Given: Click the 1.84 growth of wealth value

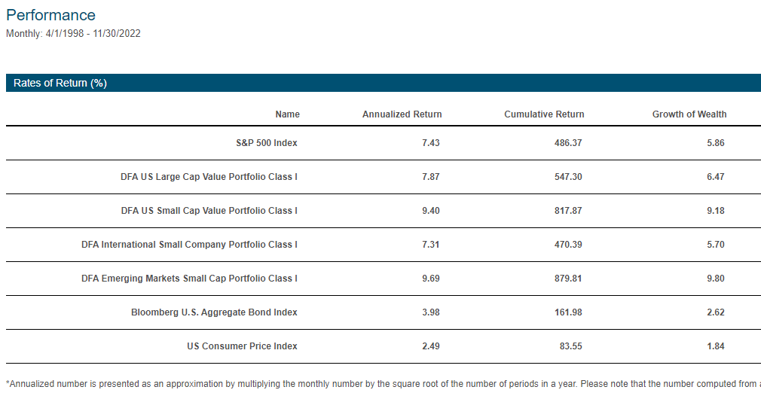Looking at the screenshot, I should click(x=715, y=346).
